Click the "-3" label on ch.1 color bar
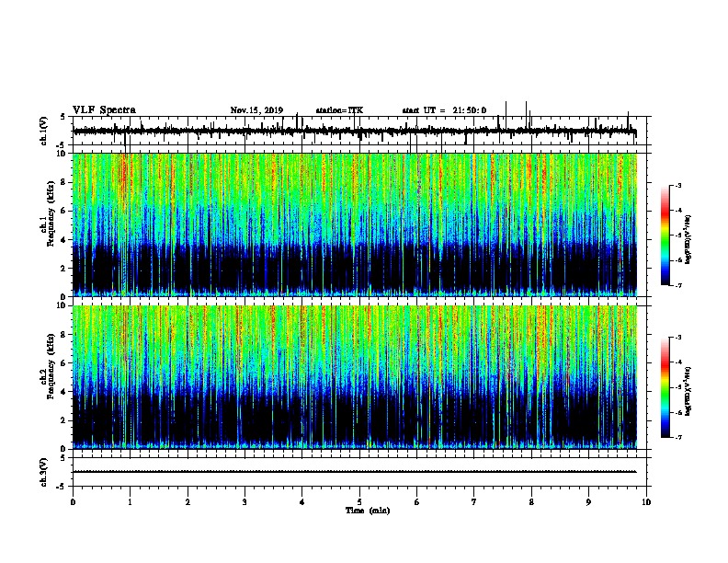This screenshot has height=563, width=728. [x=678, y=185]
